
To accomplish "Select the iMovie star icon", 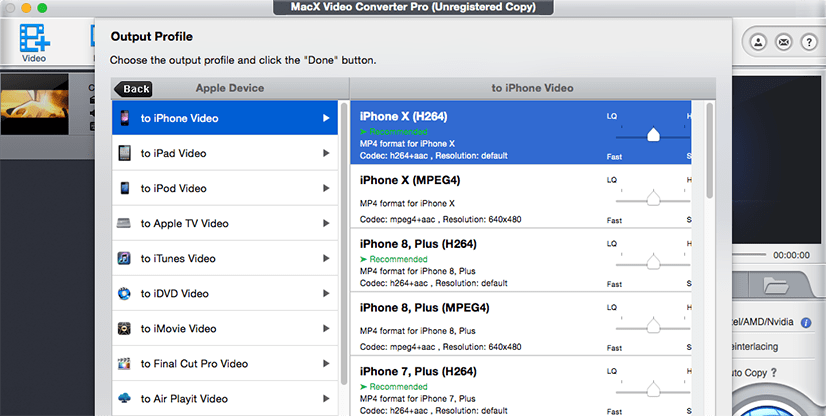I will click(x=124, y=329).
